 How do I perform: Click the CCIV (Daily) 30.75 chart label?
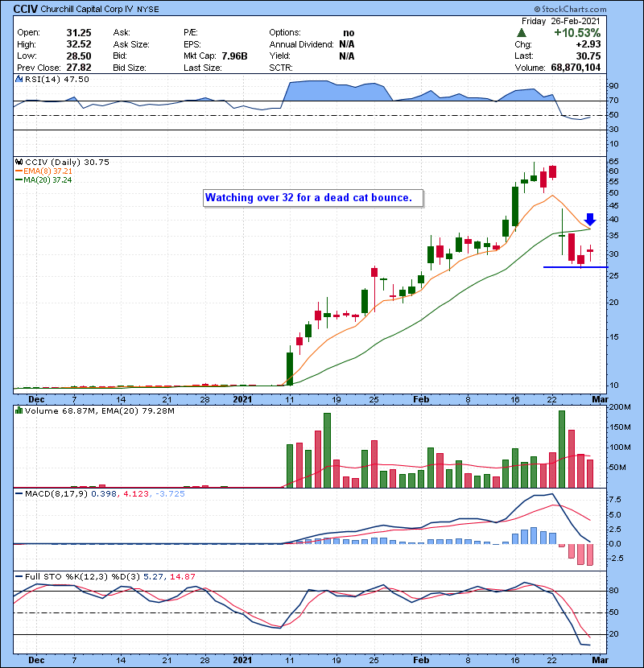click(x=67, y=163)
